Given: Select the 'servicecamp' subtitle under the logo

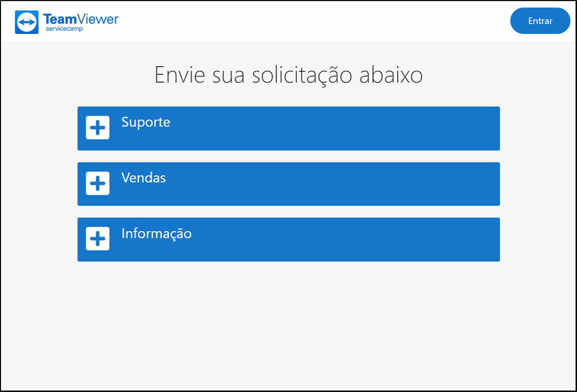Looking at the screenshot, I should (64, 29).
